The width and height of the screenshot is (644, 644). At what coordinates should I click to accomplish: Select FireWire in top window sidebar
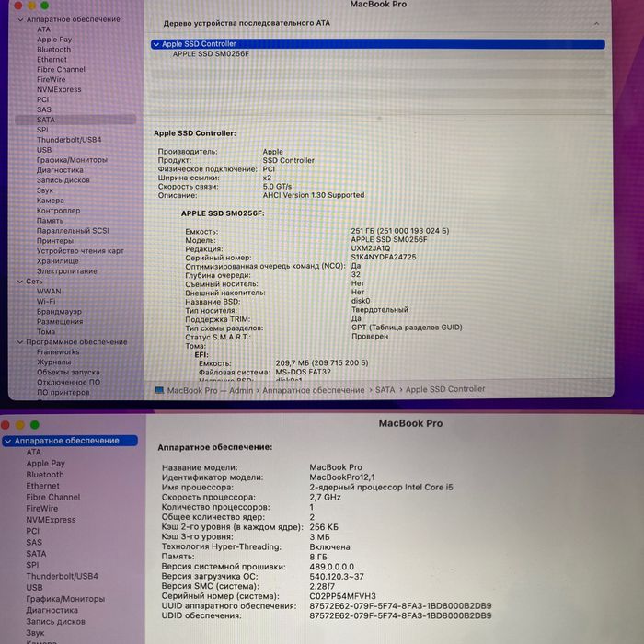pos(51,79)
